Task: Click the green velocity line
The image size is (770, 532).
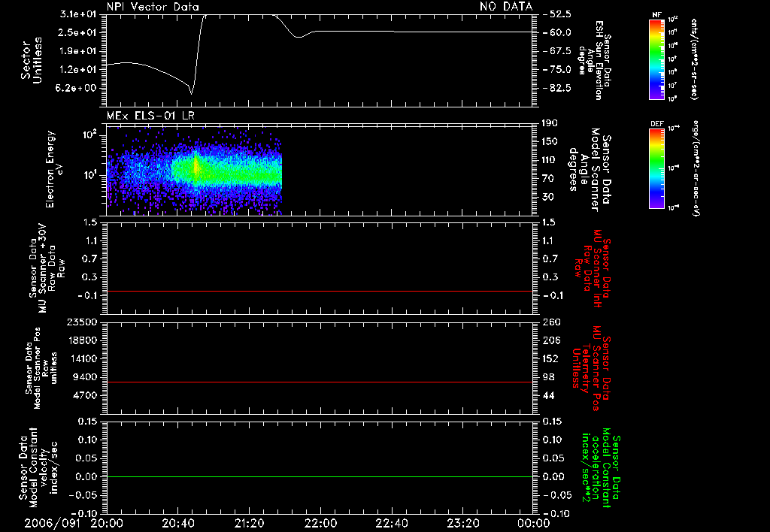Action: click(320, 476)
